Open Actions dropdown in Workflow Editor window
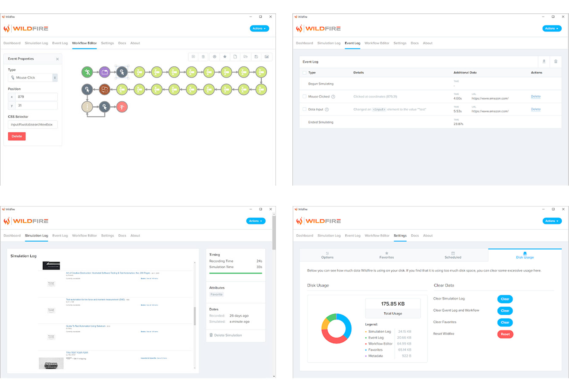The width and height of the screenshot is (569, 392). [259, 28]
